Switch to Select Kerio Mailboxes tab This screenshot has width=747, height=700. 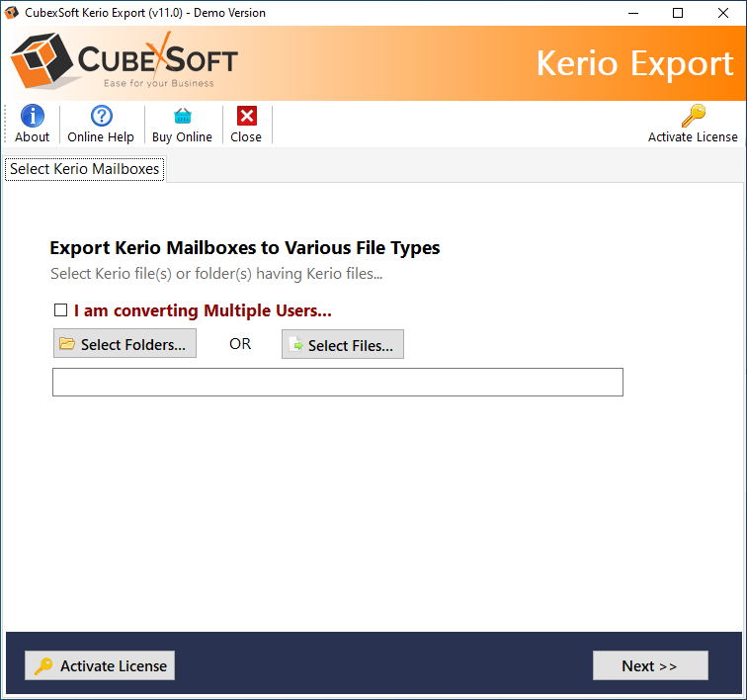pyautogui.click(x=84, y=169)
